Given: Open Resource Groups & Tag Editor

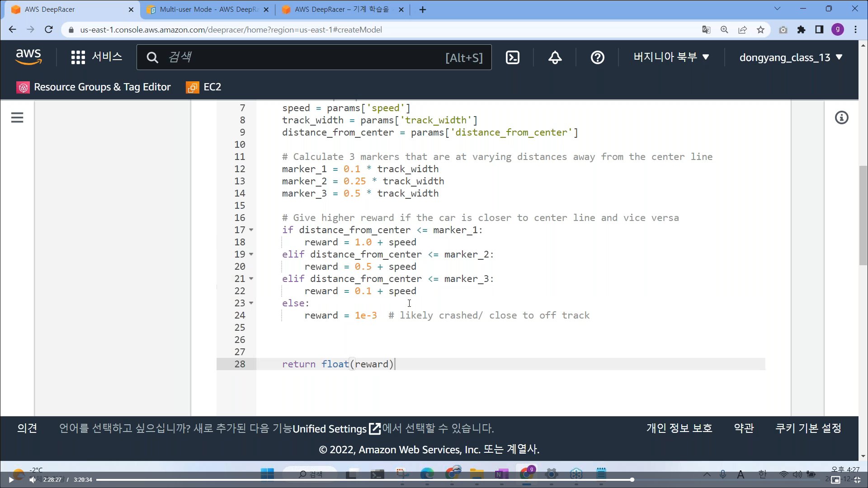Looking at the screenshot, I should coord(94,87).
